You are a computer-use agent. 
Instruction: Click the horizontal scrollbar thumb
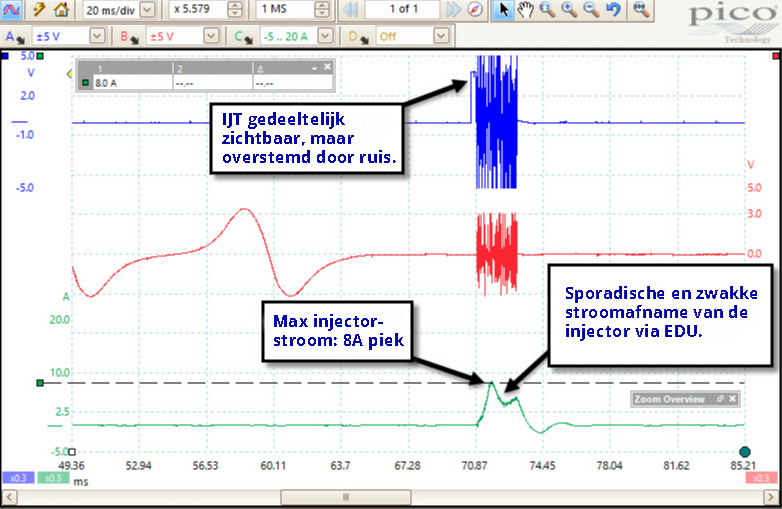(x=346, y=497)
